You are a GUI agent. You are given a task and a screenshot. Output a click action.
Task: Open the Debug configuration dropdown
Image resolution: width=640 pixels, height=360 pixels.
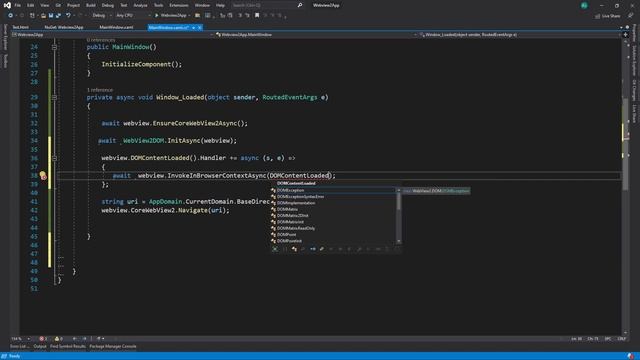pos(101,16)
